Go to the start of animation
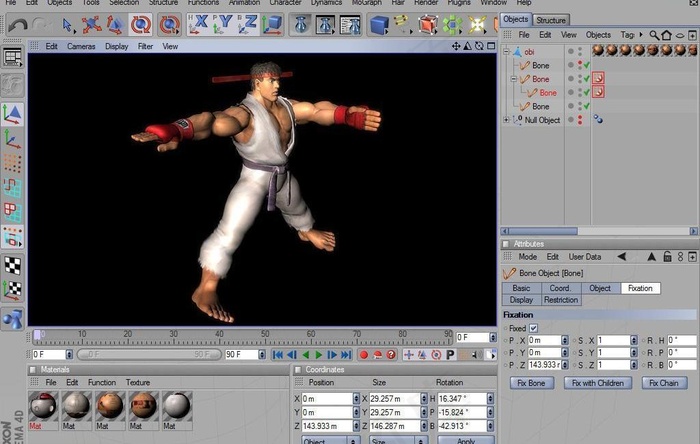 click(277, 355)
